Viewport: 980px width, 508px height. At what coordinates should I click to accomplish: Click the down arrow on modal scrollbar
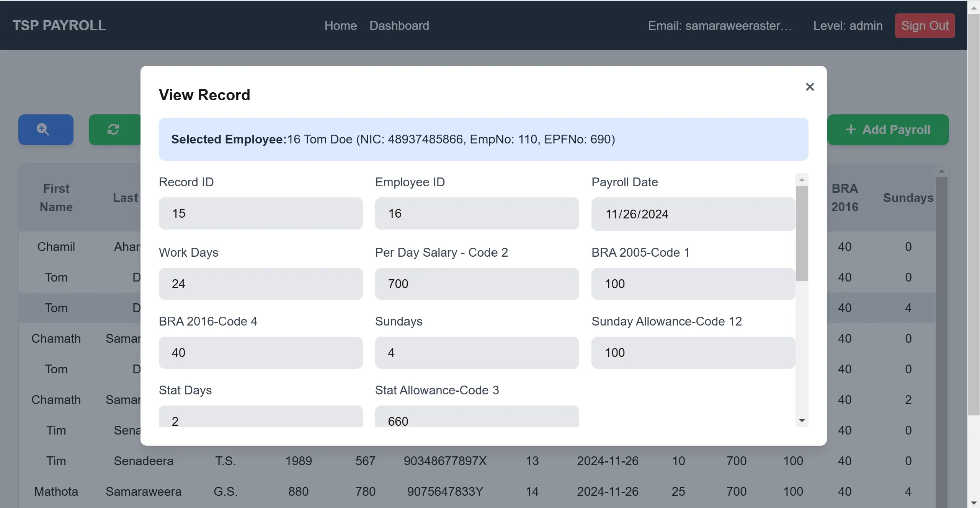(x=802, y=420)
